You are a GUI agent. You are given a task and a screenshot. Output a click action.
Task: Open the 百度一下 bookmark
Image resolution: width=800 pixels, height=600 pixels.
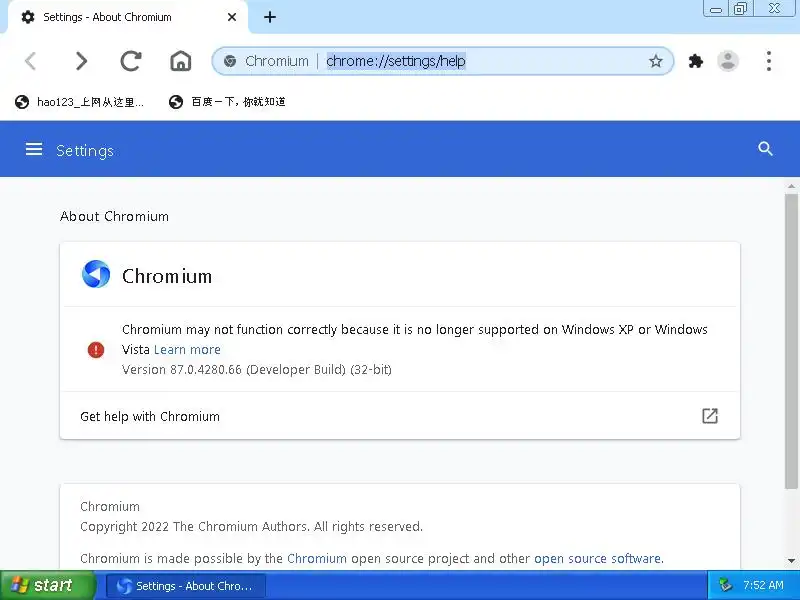(227, 102)
